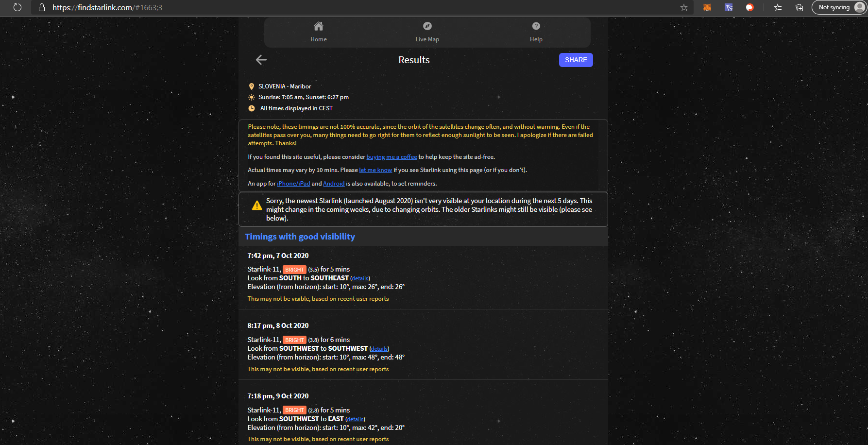Screen dimensions: 868x445
Task: Click the Not syncing profile button
Action: 839,7
